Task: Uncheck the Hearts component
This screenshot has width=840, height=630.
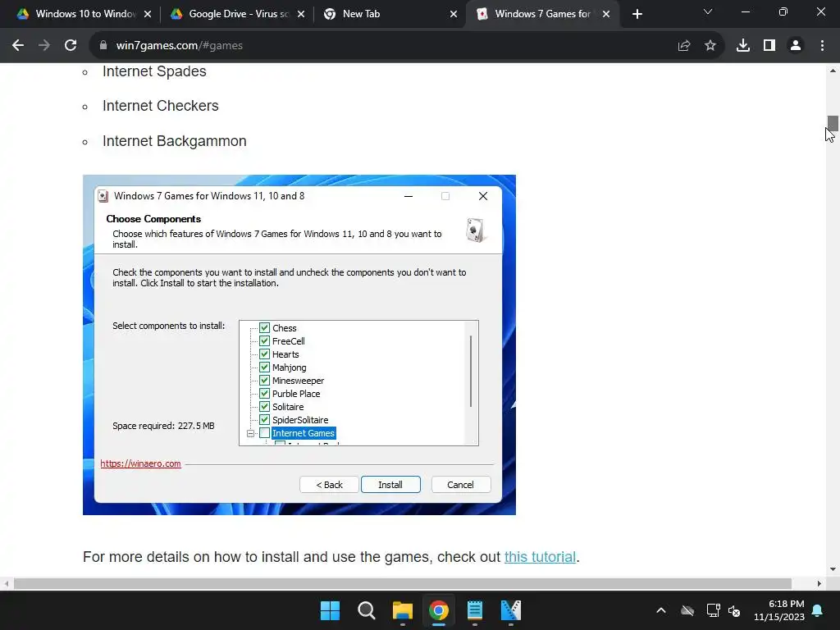Action: (x=264, y=354)
